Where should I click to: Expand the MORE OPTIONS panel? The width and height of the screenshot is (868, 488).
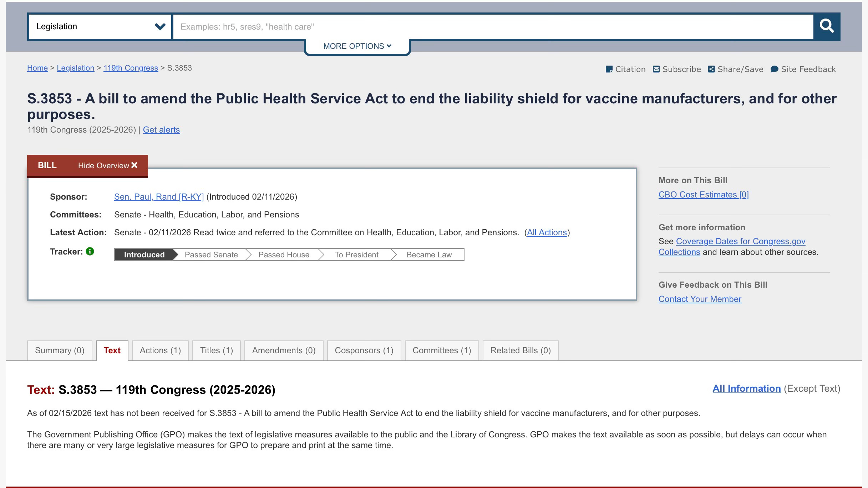pos(357,46)
